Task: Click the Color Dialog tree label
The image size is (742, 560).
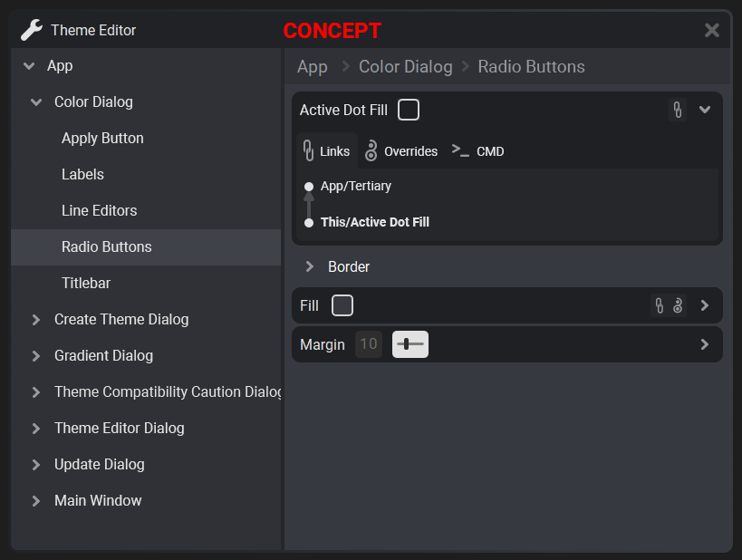Action: [x=93, y=102]
